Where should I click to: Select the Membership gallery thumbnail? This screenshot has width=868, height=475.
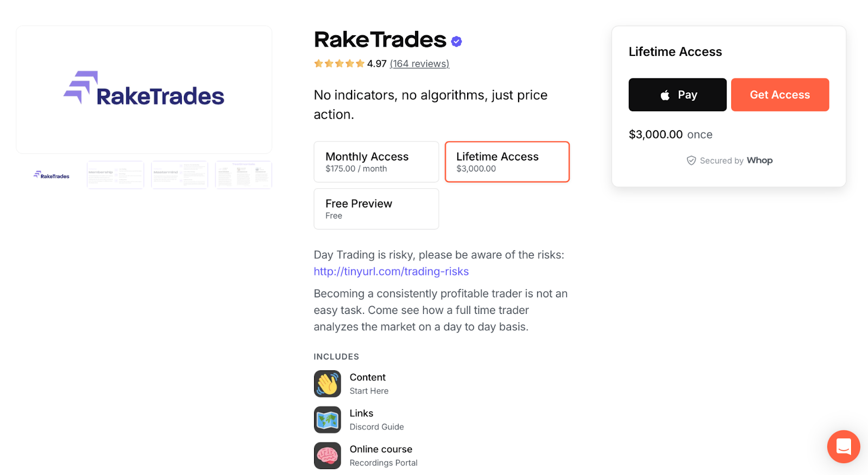(x=115, y=175)
